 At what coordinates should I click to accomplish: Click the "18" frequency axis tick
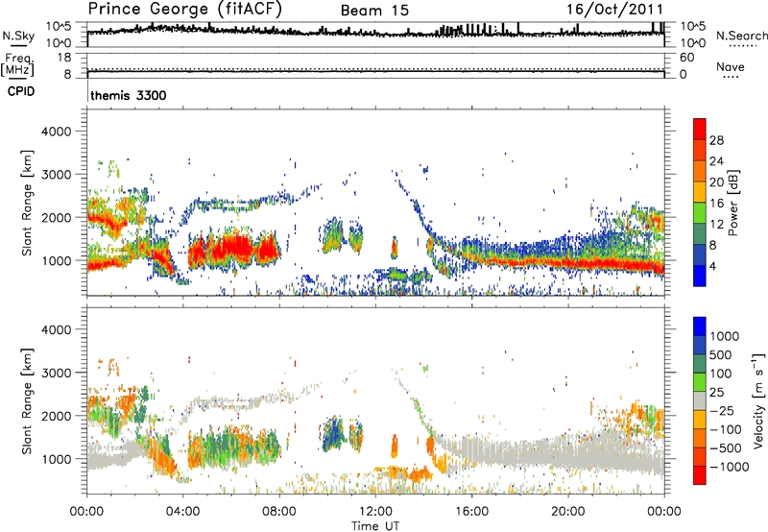click(64, 58)
